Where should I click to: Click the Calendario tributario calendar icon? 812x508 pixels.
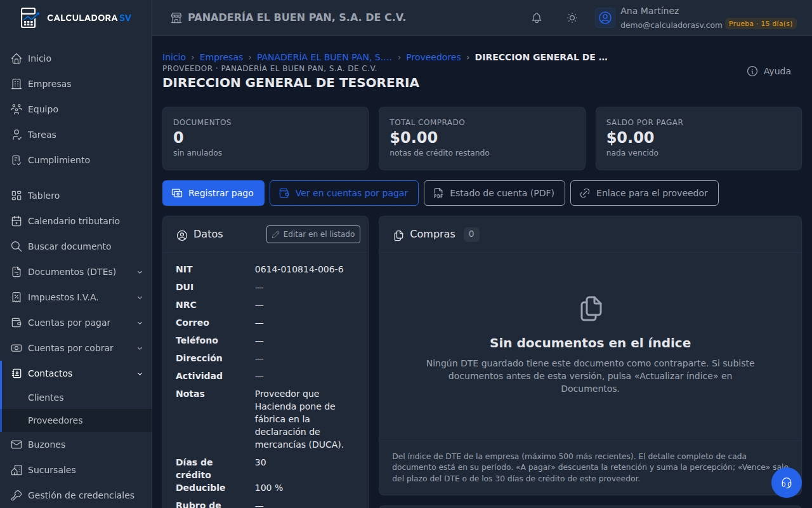coord(16,221)
